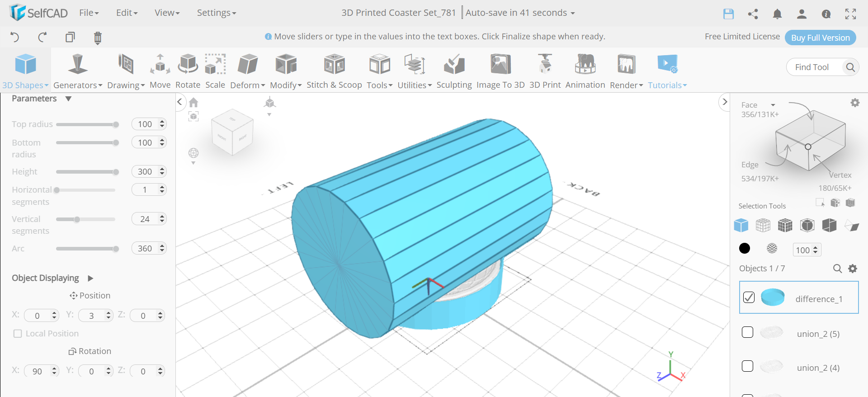
Task: Click the Auto-save countdown dropdown
Action: point(520,13)
